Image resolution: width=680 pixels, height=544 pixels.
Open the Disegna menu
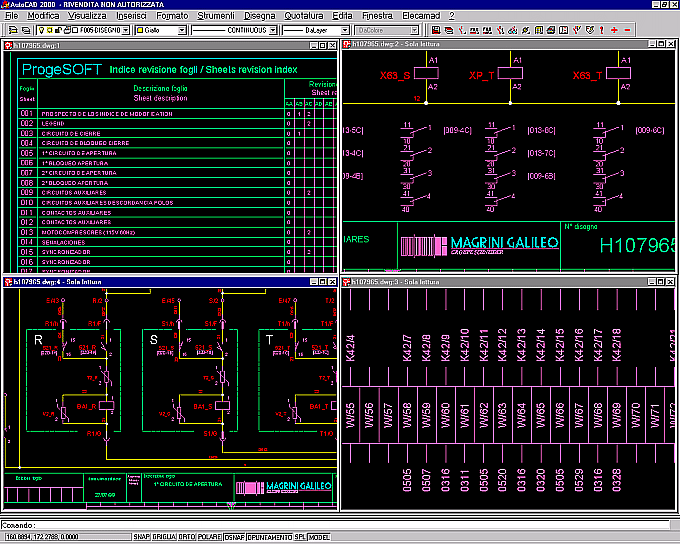point(259,16)
